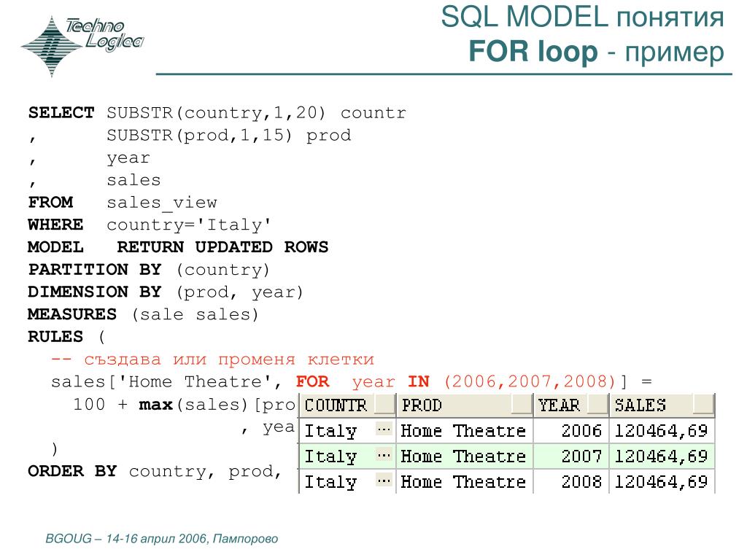Click the bold 'max' function
The width and height of the screenshot is (747, 560).
click(x=156, y=405)
